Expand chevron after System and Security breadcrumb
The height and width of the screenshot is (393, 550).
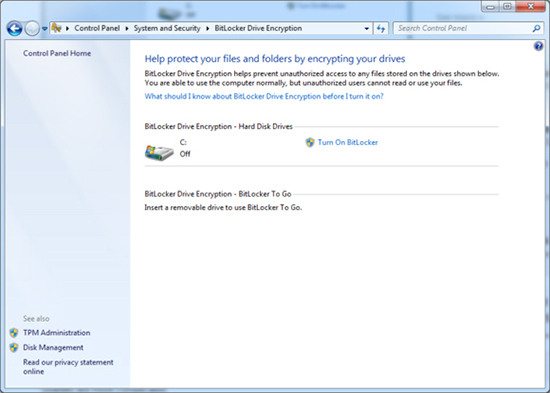207,28
